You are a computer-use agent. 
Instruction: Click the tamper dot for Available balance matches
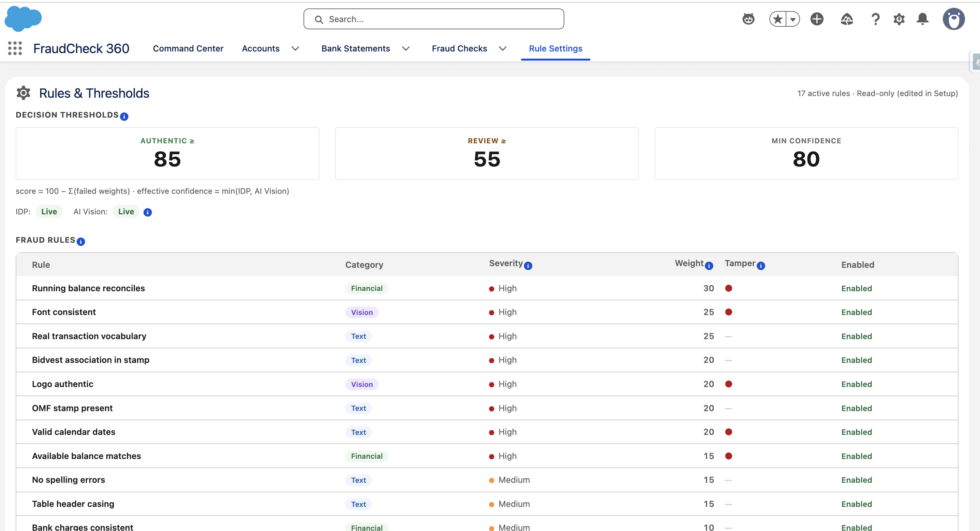pos(729,456)
